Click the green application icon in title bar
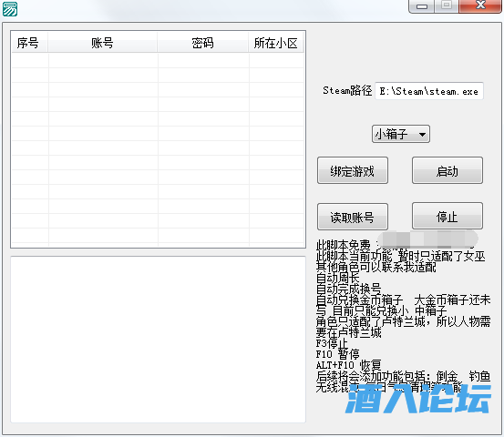The width and height of the screenshot is (504, 437). tap(10, 9)
